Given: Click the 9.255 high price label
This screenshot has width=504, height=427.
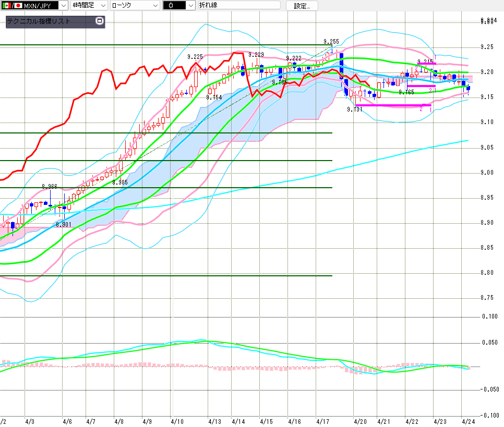Looking at the screenshot, I should 331,42.
